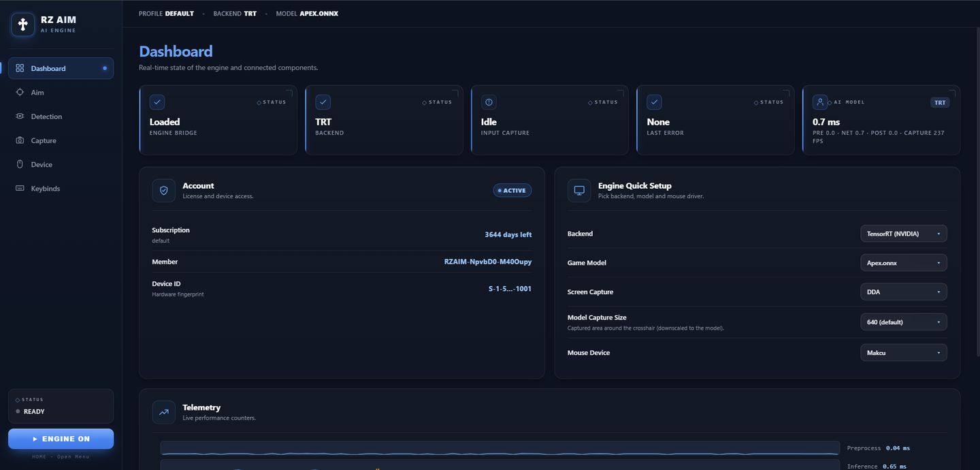Image resolution: width=980 pixels, height=470 pixels.
Task: Click the monitor icon in Engine Quick Setup
Action: (579, 191)
